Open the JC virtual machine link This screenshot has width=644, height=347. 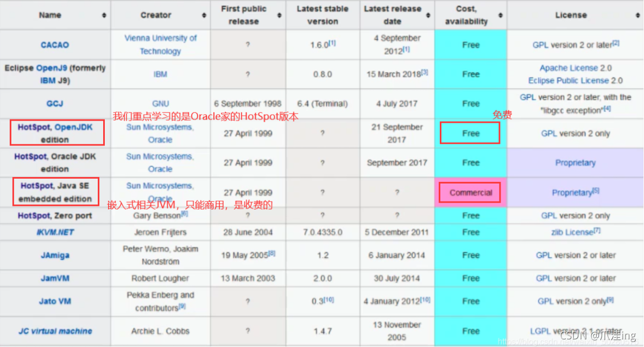55,331
